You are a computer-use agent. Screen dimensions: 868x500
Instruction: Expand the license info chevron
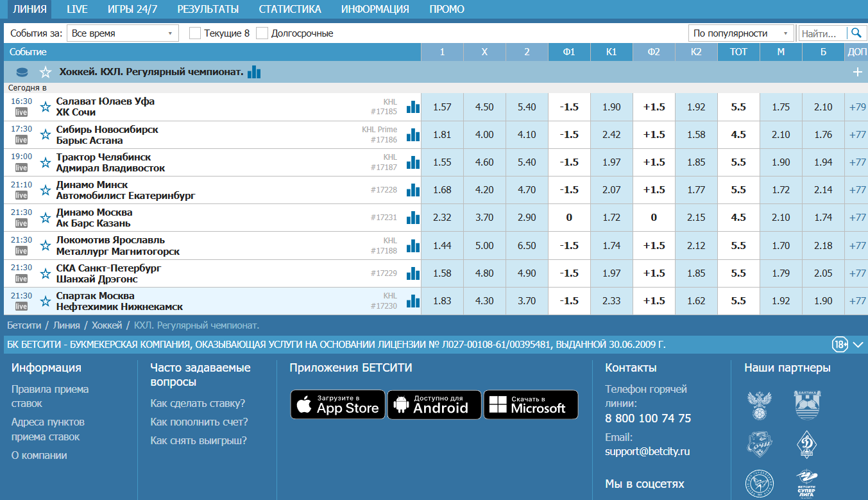[858, 345]
